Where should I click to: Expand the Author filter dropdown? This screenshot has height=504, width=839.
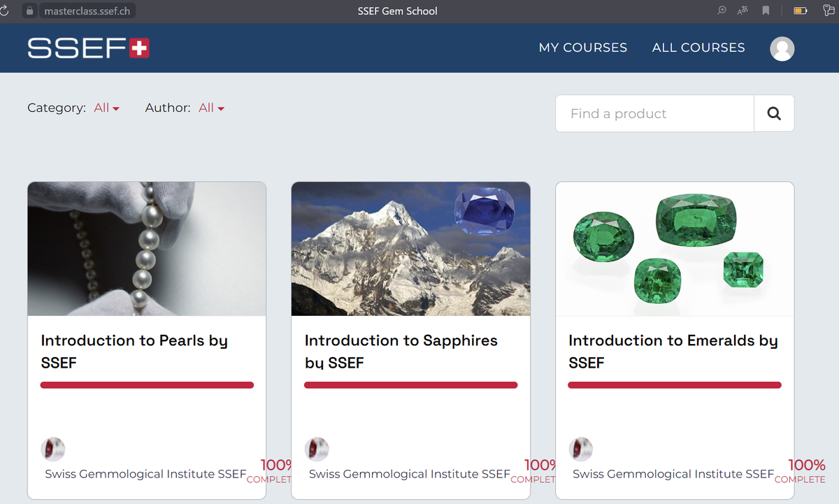[x=211, y=108]
